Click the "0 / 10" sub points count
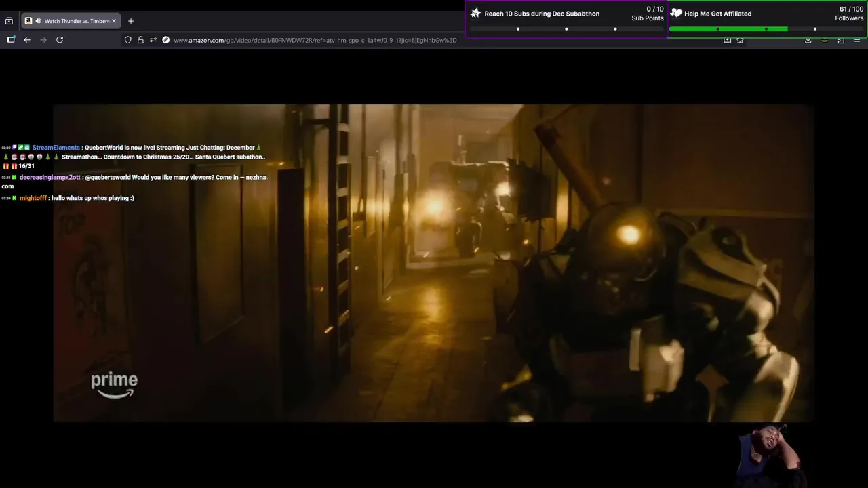Image resolution: width=868 pixels, height=488 pixels. (x=655, y=9)
